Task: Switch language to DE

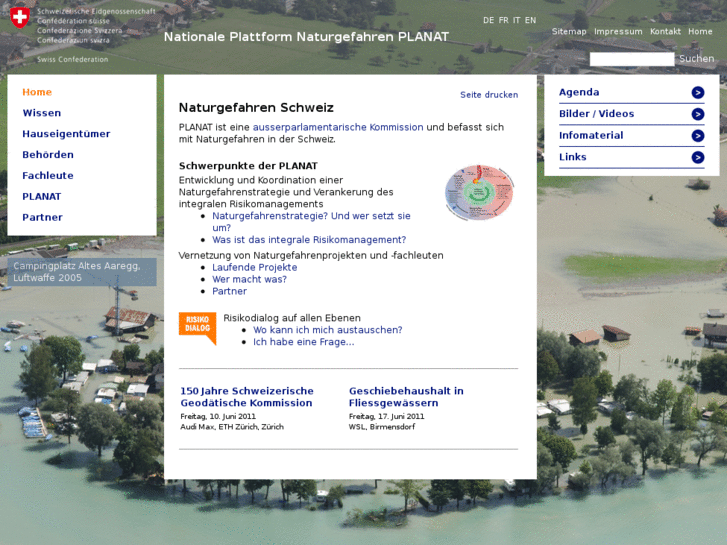Action: pos(488,20)
